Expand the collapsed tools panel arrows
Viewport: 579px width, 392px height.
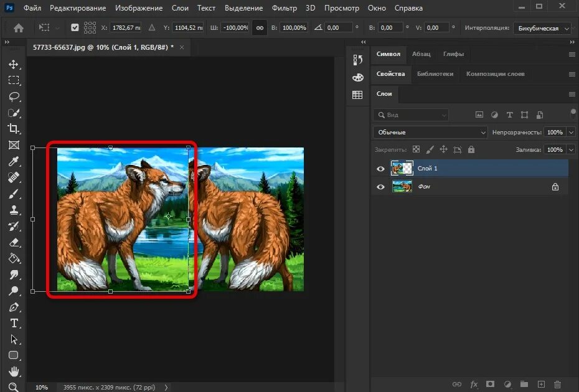tap(7, 42)
